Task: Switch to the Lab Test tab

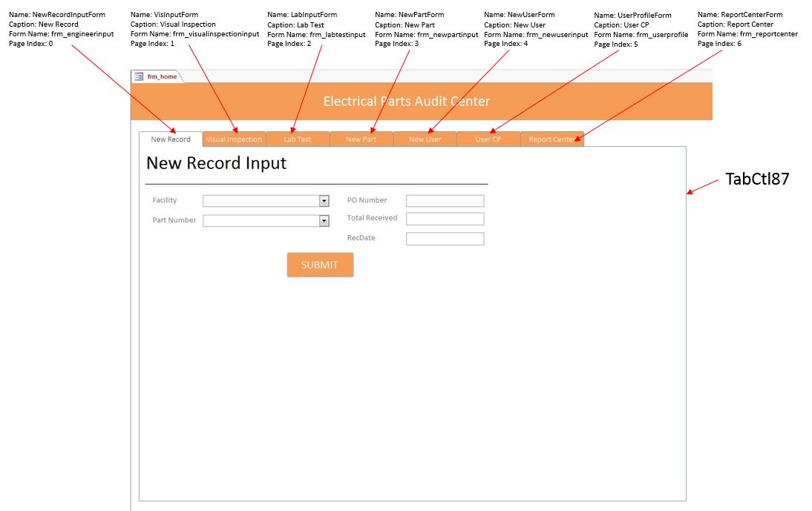Action: 298,139
